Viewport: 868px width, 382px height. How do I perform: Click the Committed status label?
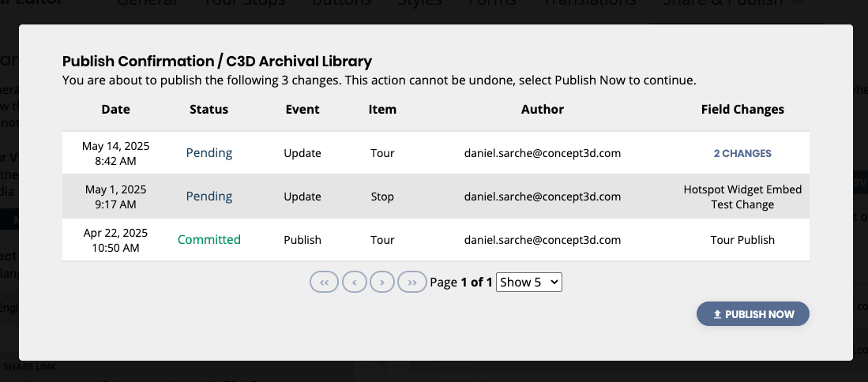(x=209, y=240)
